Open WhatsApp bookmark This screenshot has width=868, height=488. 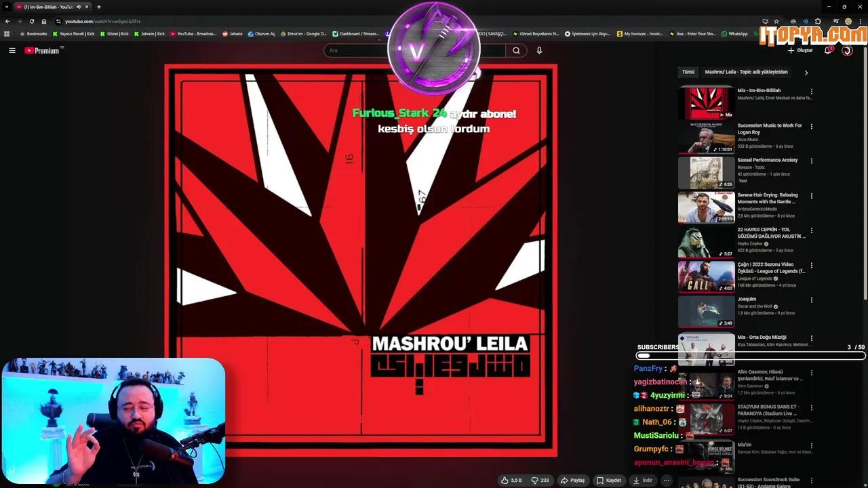[734, 33]
